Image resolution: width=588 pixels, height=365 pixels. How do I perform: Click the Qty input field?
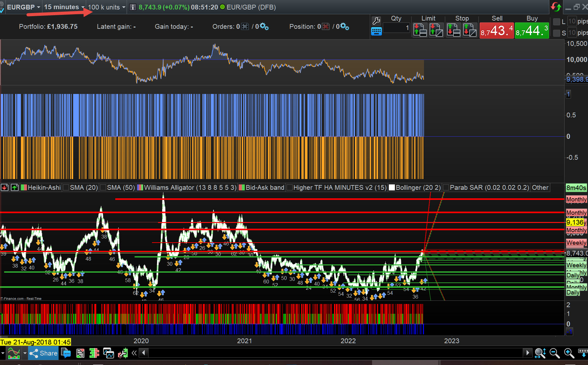tap(396, 28)
